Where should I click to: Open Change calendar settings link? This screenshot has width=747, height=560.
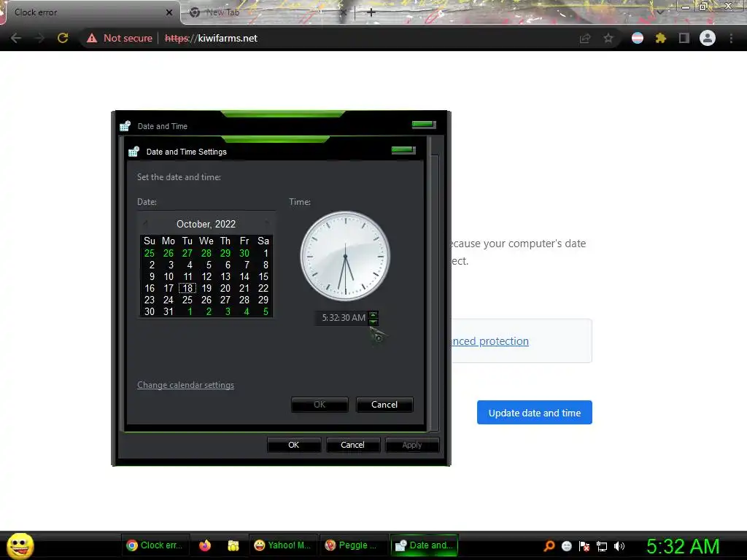tap(185, 385)
